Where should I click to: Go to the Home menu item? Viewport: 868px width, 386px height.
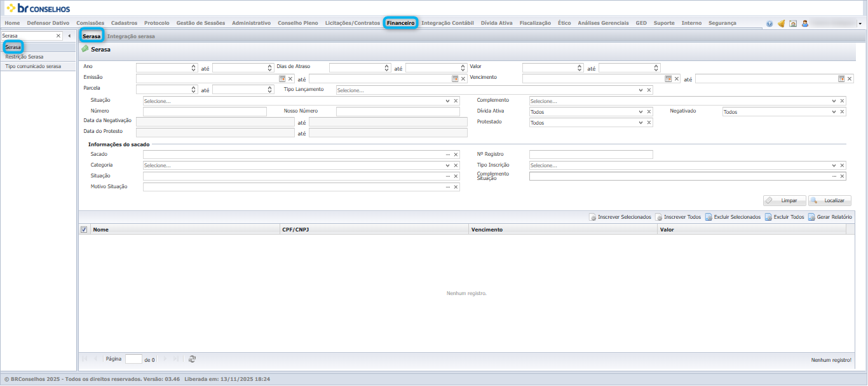coord(12,23)
